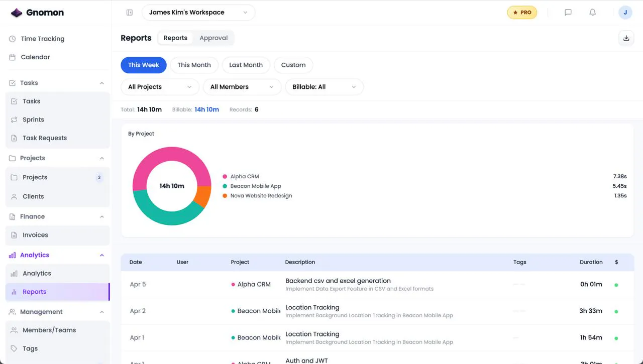Open James Kim's Workspace selector

click(x=198, y=13)
